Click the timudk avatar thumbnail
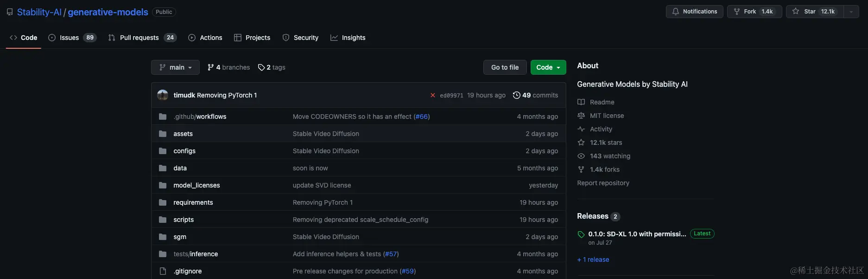868x279 pixels. 163,95
